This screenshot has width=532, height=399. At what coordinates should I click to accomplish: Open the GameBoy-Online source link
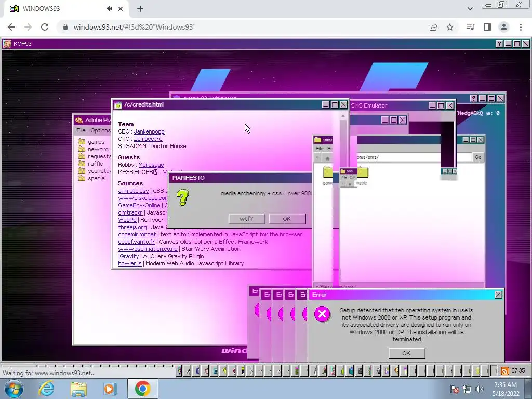click(x=139, y=205)
